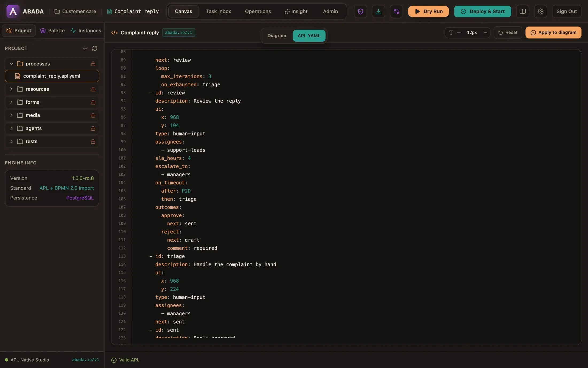Click the Complaint reply breadcrumb
The width and height of the screenshot is (588, 368).
[133, 11]
